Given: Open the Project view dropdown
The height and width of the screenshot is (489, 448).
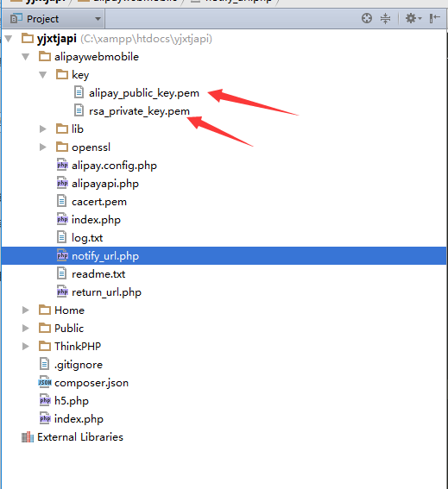Looking at the screenshot, I should [x=98, y=19].
